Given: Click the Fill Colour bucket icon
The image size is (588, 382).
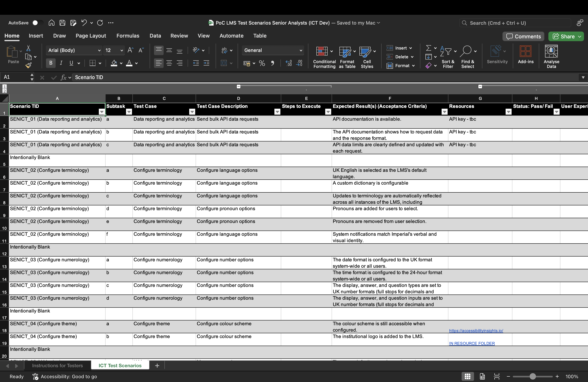Looking at the screenshot, I should pyautogui.click(x=114, y=63).
